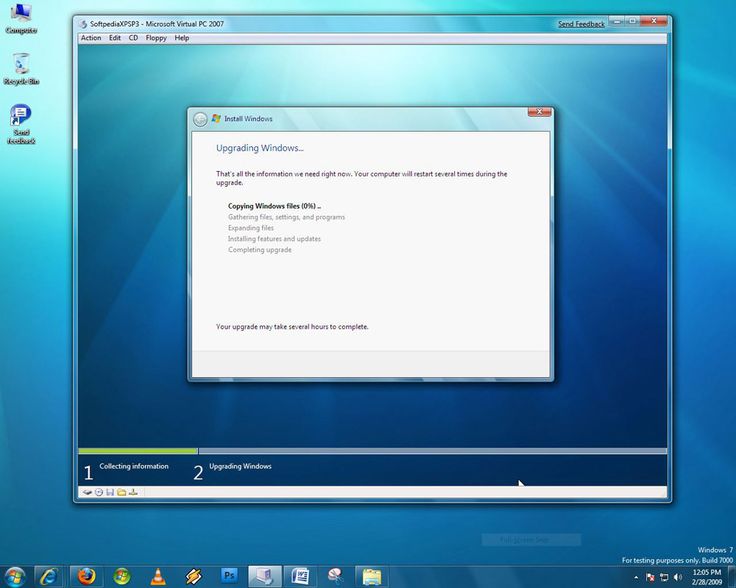Viewport: 736px width, 588px height.
Task: Click the floppy disk status icon
Action: tap(110, 492)
